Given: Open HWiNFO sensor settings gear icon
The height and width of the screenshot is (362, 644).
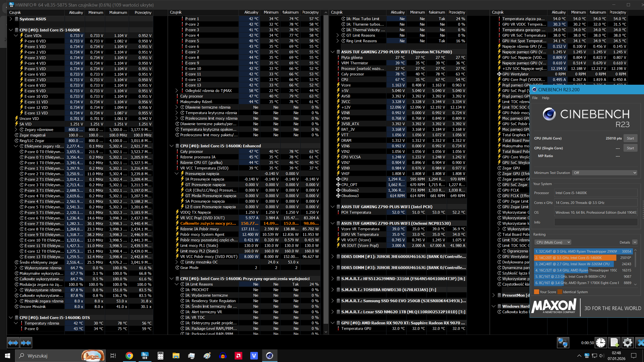Looking at the screenshot, I should (627, 343).
